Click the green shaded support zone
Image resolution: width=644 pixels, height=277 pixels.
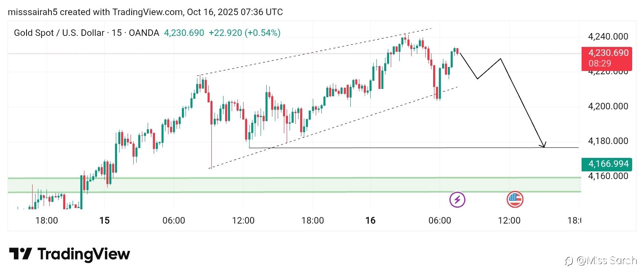(x=285, y=185)
